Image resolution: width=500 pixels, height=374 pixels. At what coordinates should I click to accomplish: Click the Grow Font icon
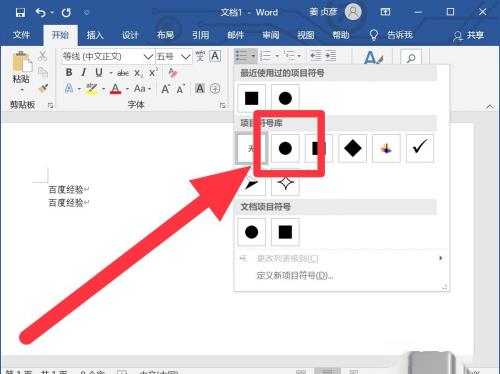[x=166, y=89]
